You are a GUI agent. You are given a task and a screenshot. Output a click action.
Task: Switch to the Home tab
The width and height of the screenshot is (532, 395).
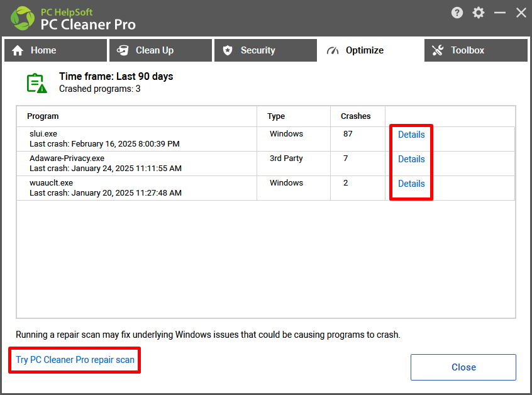55,50
